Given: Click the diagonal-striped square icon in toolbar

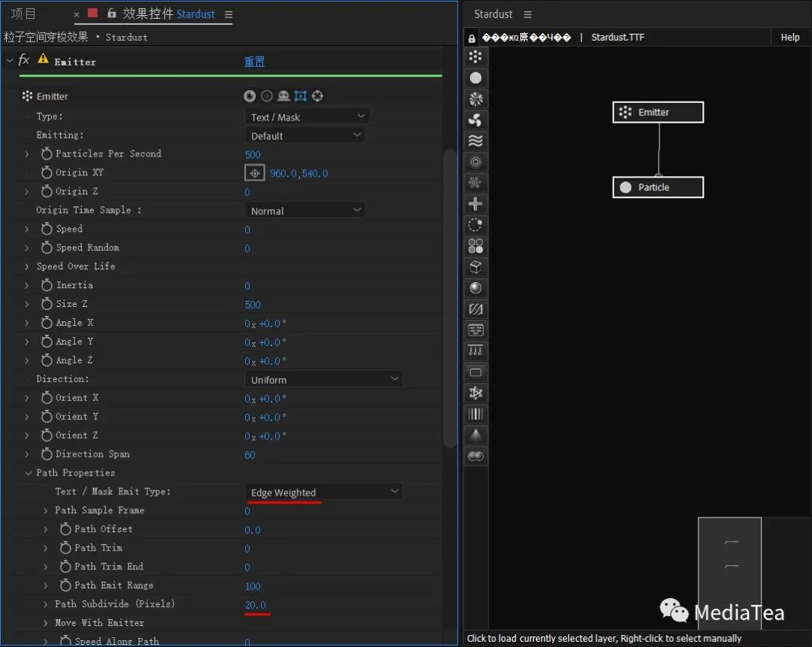Looking at the screenshot, I should 475,309.
